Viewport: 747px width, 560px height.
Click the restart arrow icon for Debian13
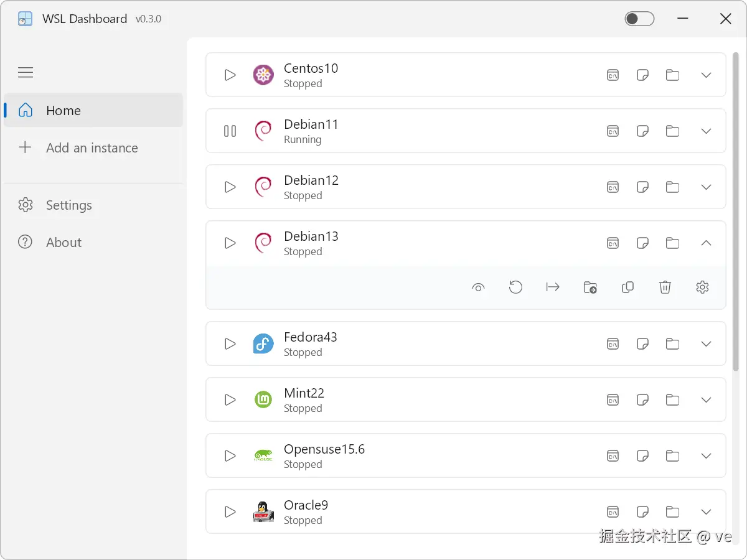[x=515, y=287]
